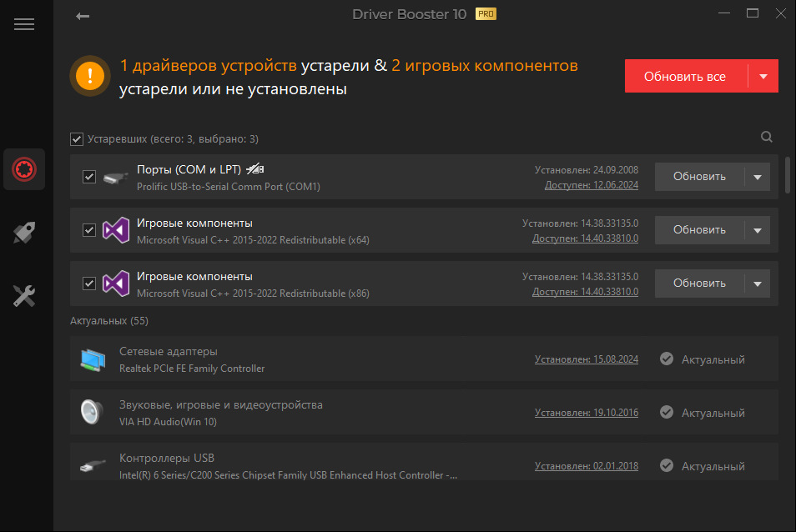796x532 pixels.
Task: Open the Установлен: 15.08.2024 link
Action: tap(587, 359)
